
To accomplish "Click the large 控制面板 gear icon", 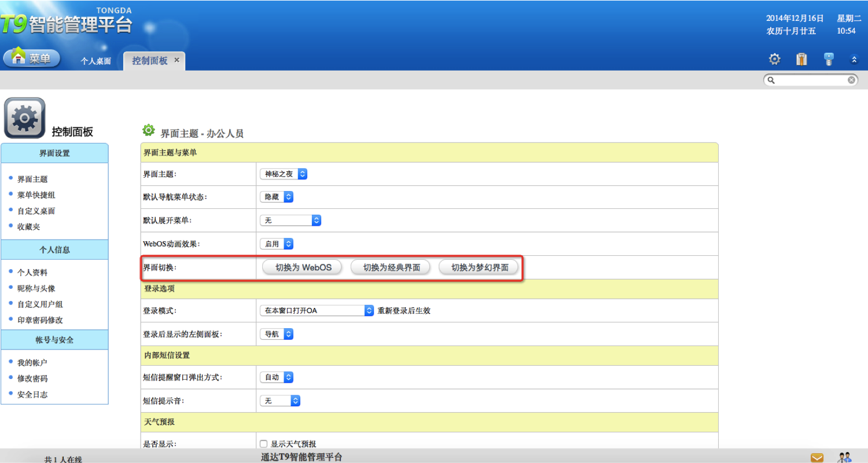I will pyautogui.click(x=24, y=118).
